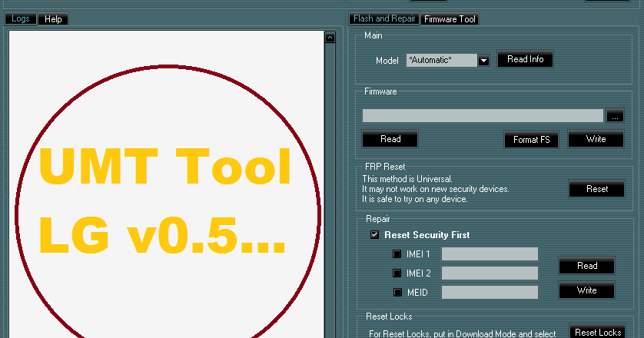
Task: Open the Help tab
Action: click(x=53, y=19)
